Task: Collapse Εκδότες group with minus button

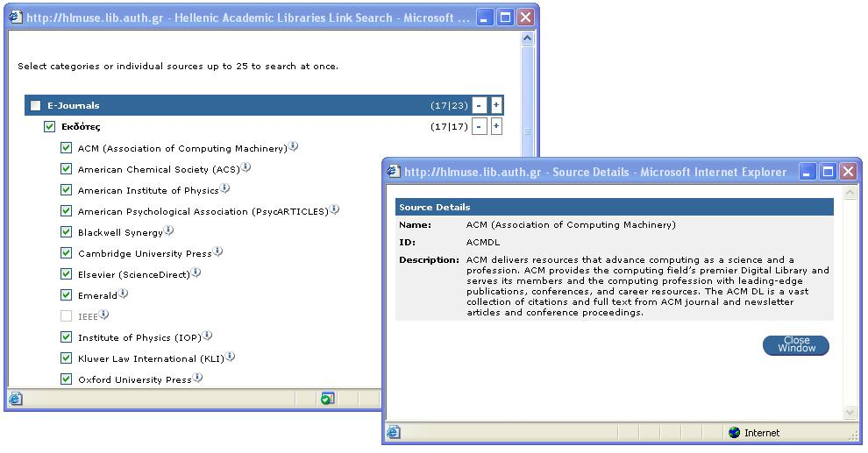Action: coord(480,127)
